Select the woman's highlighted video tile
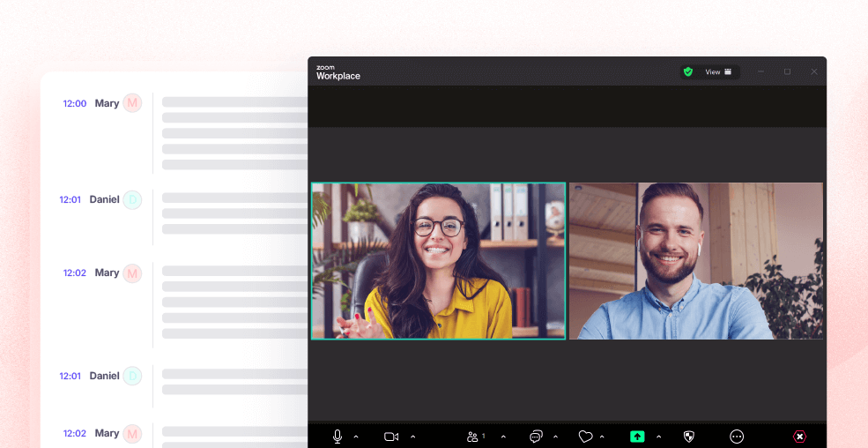 point(438,261)
